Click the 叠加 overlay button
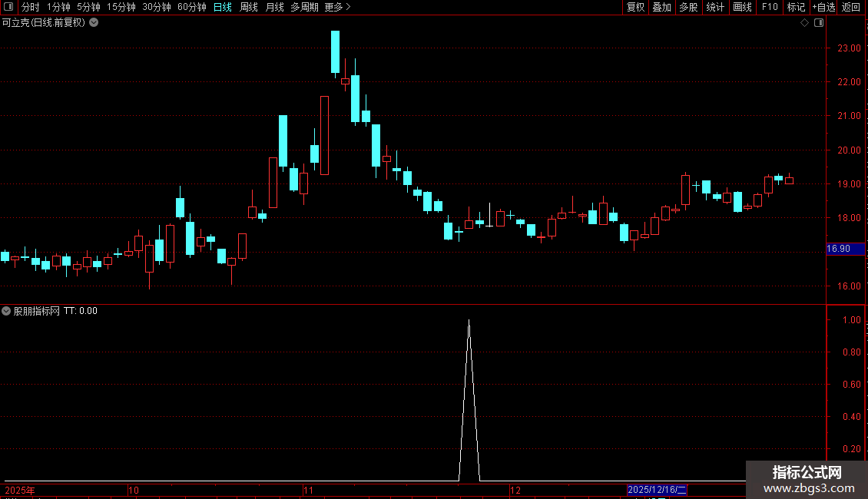The width and height of the screenshot is (868, 499). point(661,7)
